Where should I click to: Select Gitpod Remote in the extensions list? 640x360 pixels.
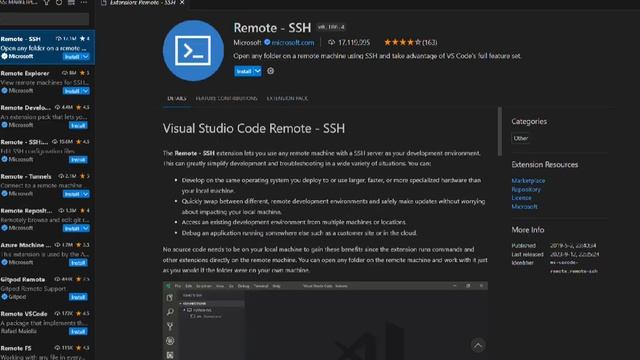pos(47,288)
